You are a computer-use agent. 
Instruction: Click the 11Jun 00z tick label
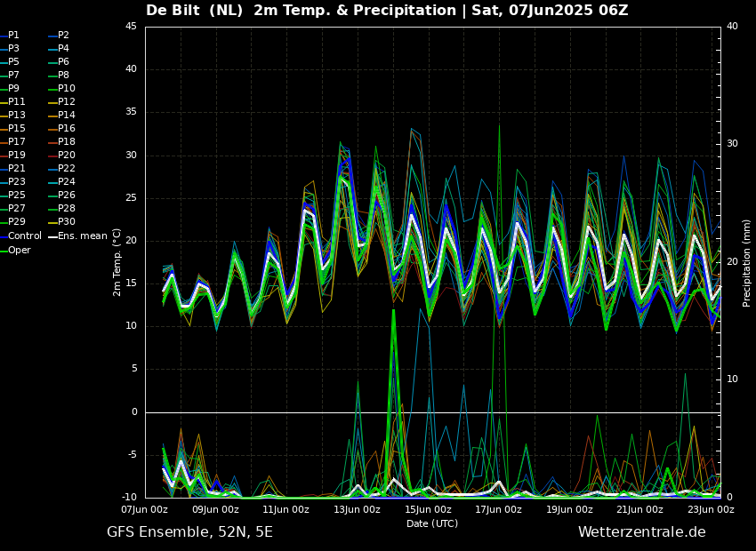point(286,509)
